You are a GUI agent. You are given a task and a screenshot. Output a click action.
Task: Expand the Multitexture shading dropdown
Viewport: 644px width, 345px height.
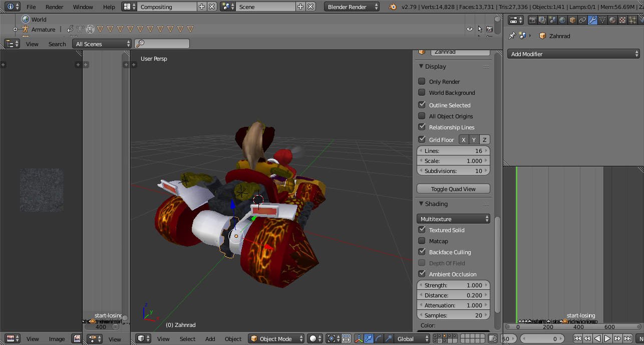[453, 219]
